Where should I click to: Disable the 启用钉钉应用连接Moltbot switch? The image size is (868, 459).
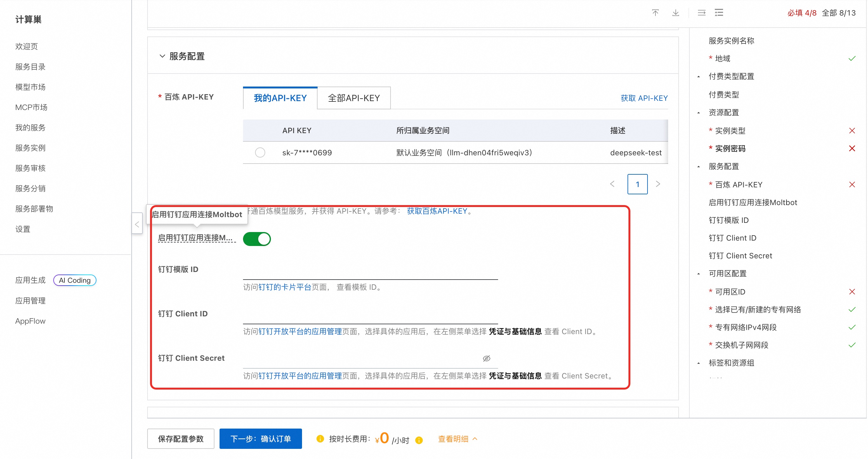[257, 239]
